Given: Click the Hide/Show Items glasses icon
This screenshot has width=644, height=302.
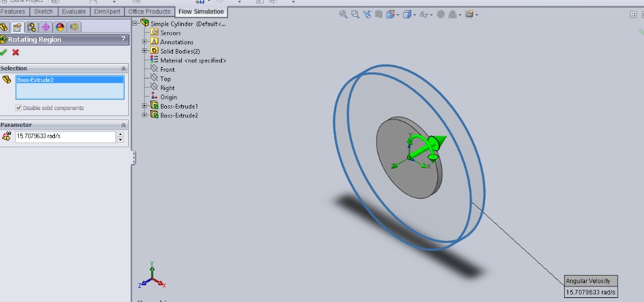Looking at the screenshot, I should tap(424, 15).
